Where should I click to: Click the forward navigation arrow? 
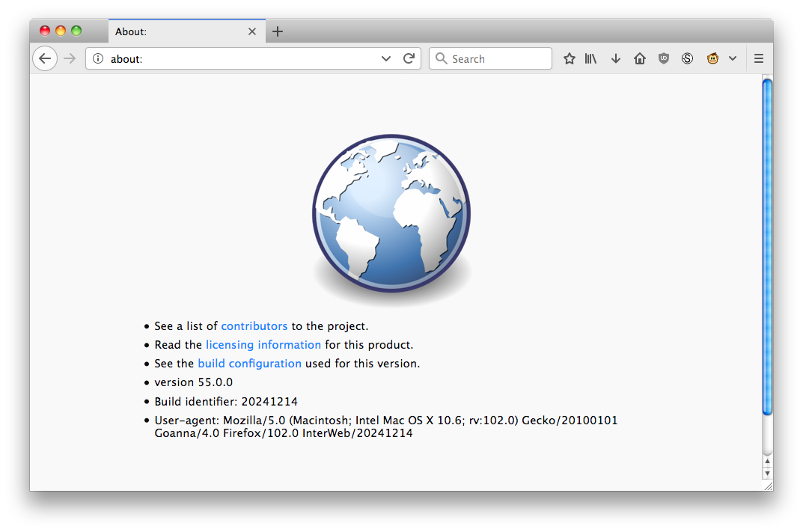point(70,58)
